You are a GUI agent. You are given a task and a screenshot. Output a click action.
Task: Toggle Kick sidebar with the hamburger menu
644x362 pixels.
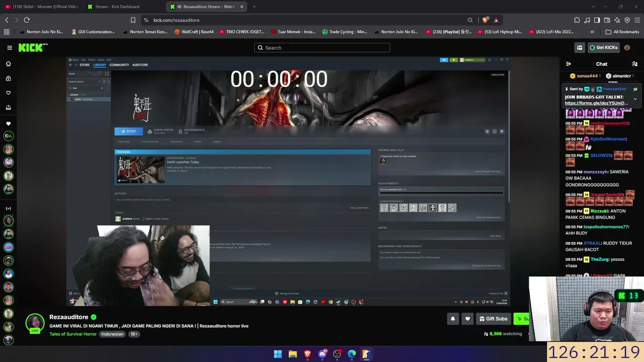10,48
